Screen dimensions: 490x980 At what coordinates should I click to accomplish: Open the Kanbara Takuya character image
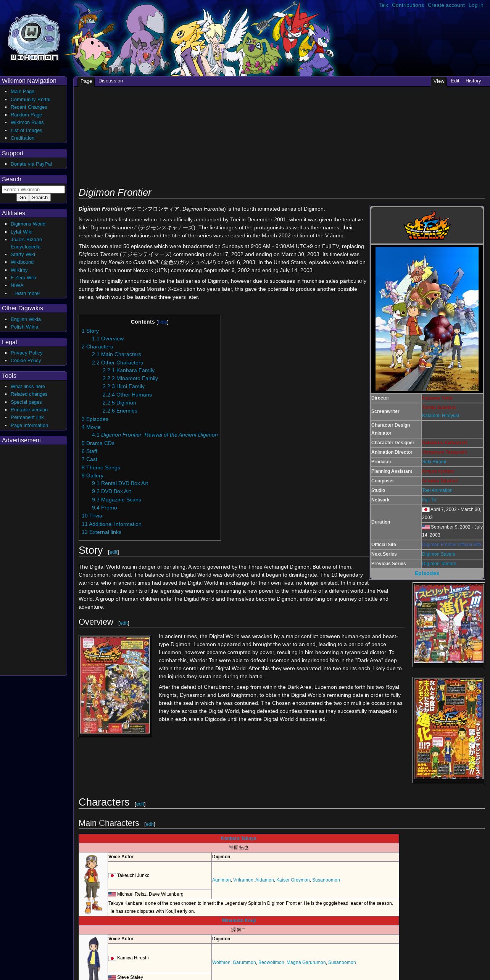pos(93,884)
